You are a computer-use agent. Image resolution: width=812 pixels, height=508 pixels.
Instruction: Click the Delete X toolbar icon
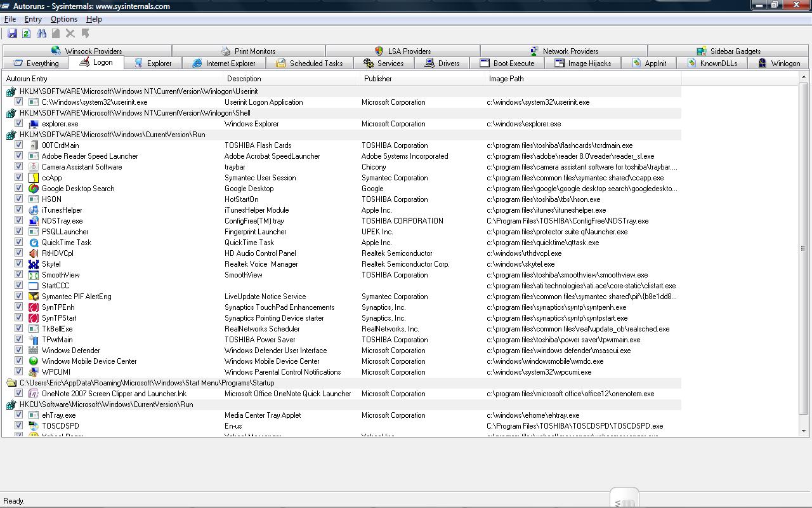(70, 34)
